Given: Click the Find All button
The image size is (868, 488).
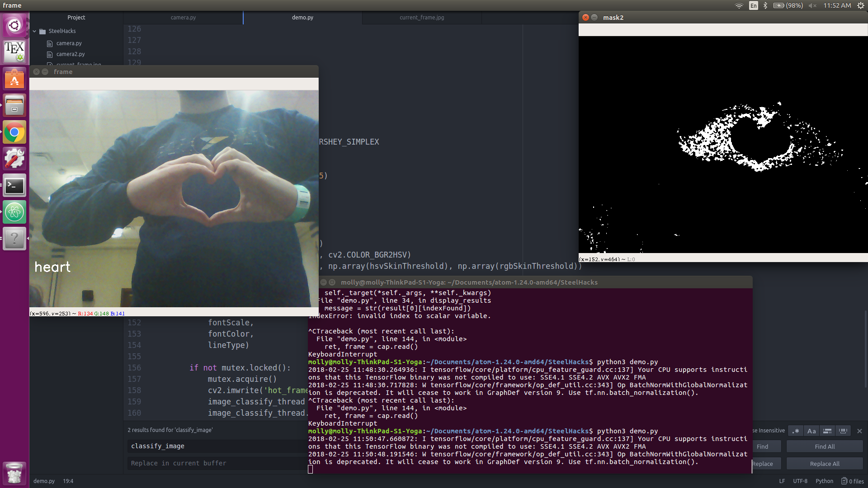Looking at the screenshot, I should point(824,446).
